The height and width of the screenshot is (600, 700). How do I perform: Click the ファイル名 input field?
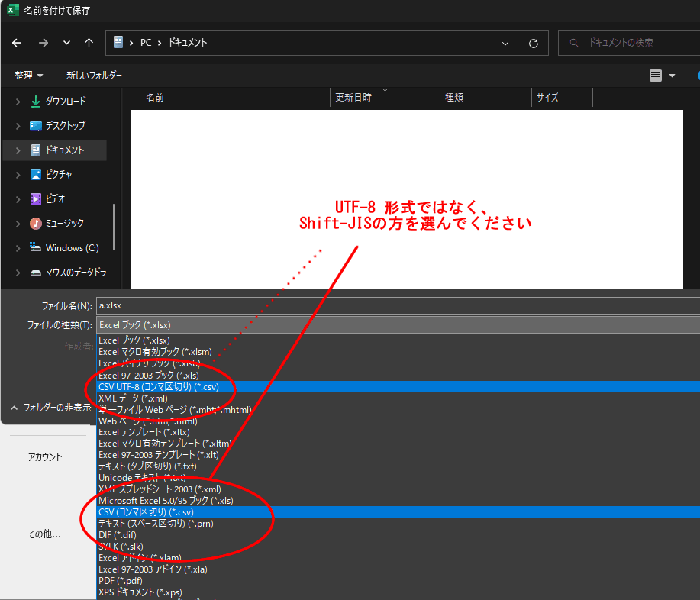tap(398, 306)
